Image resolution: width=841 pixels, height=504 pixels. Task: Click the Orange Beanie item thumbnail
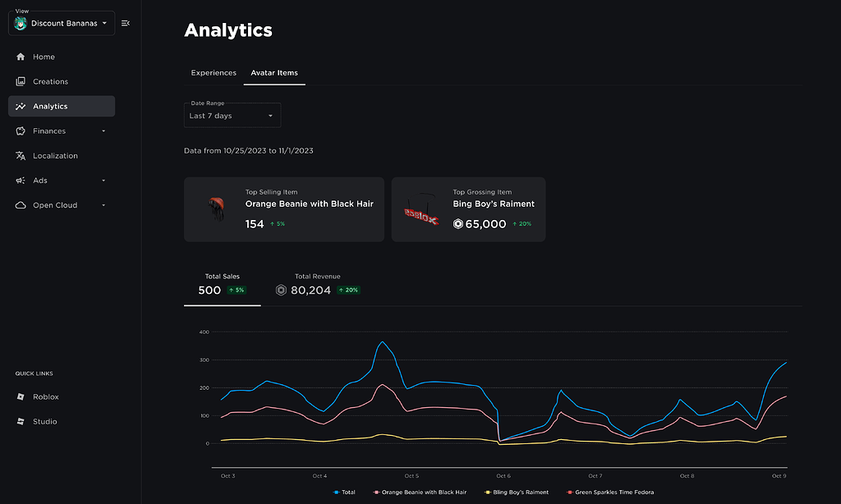(x=216, y=208)
